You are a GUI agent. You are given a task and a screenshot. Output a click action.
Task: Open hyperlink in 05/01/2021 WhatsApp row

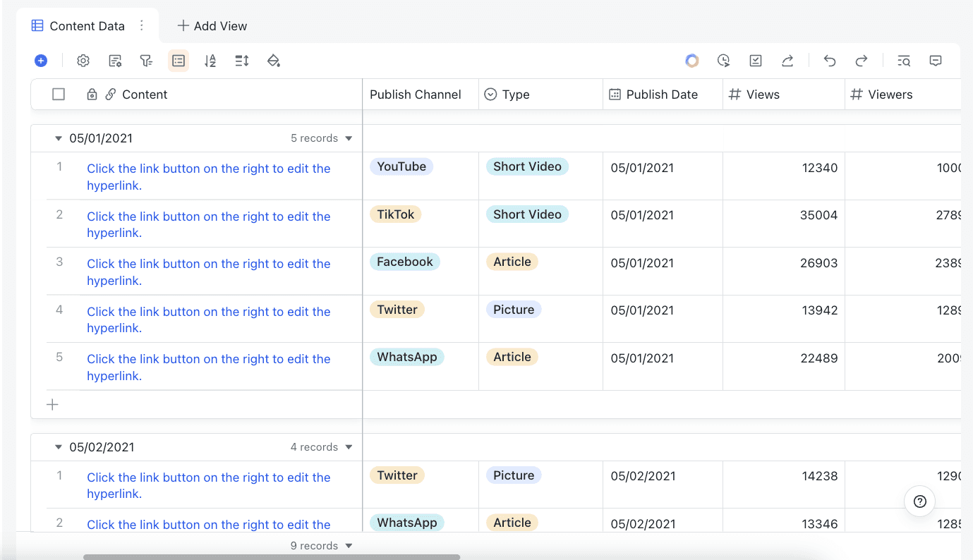pyautogui.click(x=209, y=367)
